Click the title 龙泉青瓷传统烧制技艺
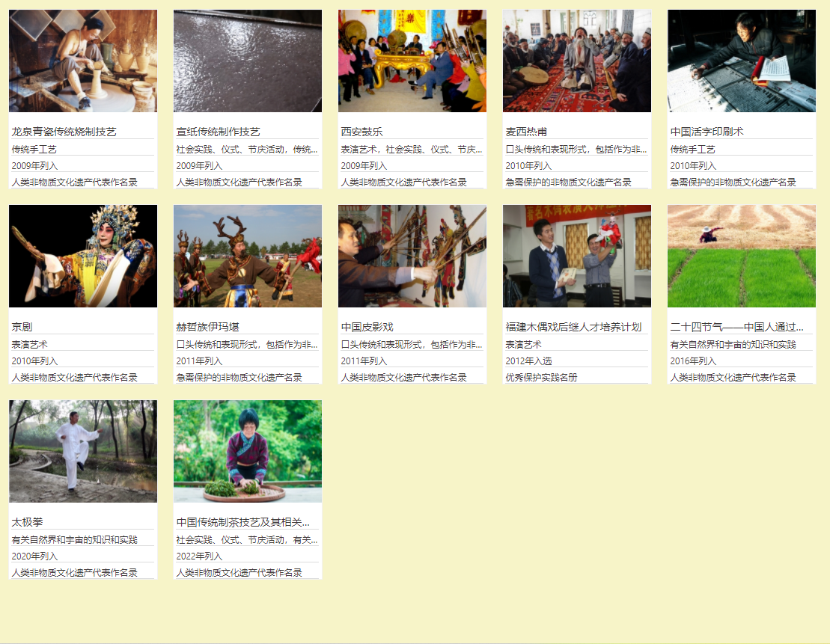The image size is (830, 644). (x=64, y=132)
